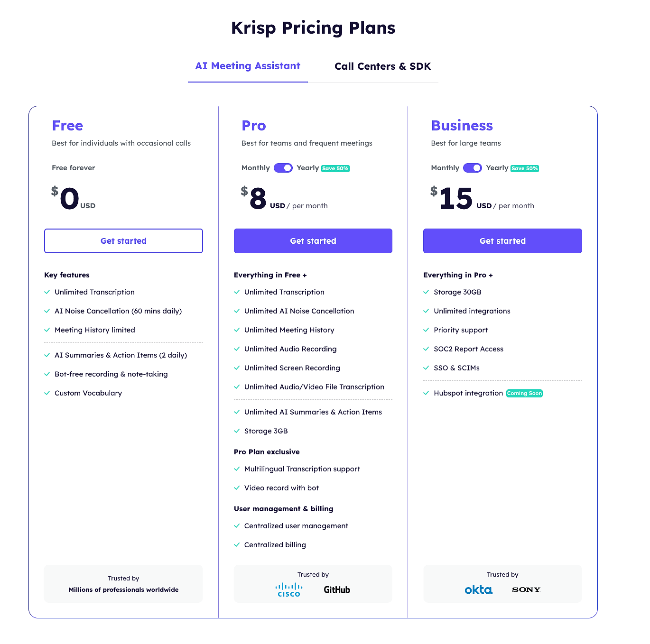This screenshot has width=650, height=644.
Task: Click the Save 50% badge in Pro plan
Action: coord(335,168)
